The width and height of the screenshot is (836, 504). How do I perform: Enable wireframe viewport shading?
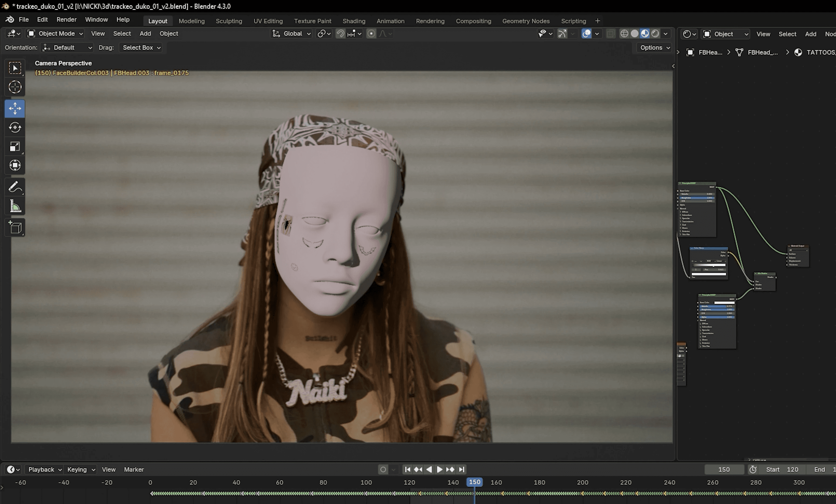[624, 33]
